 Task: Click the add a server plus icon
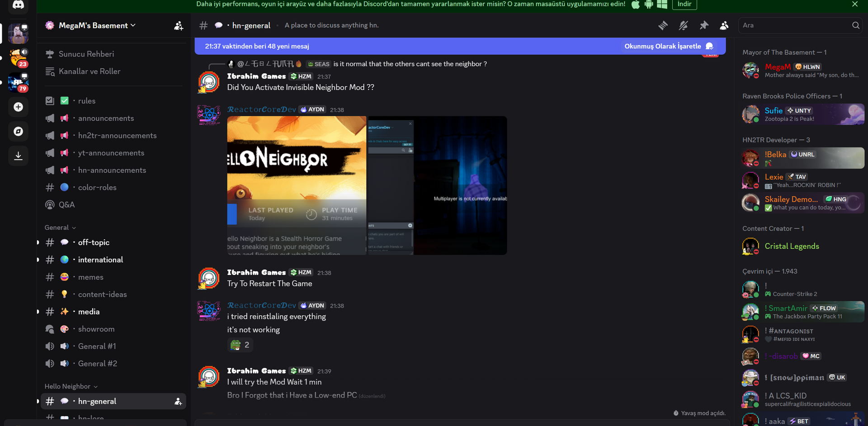(x=18, y=107)
